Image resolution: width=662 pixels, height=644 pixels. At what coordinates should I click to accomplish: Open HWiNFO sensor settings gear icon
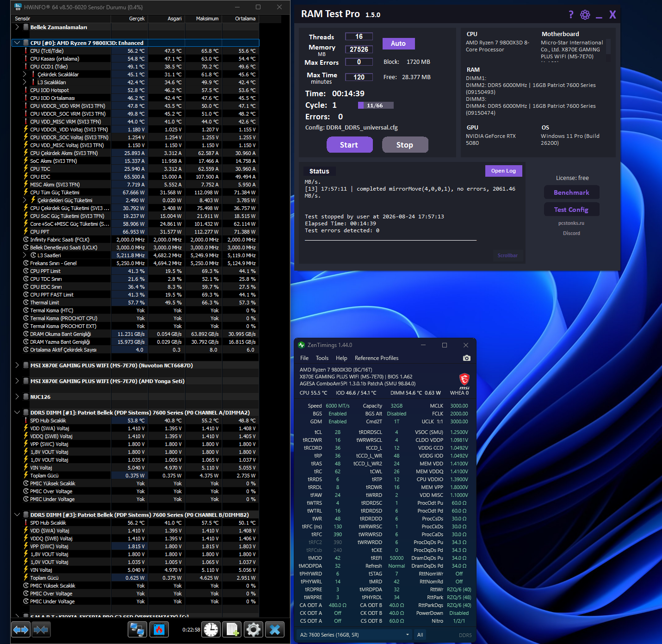click(254, 629)
